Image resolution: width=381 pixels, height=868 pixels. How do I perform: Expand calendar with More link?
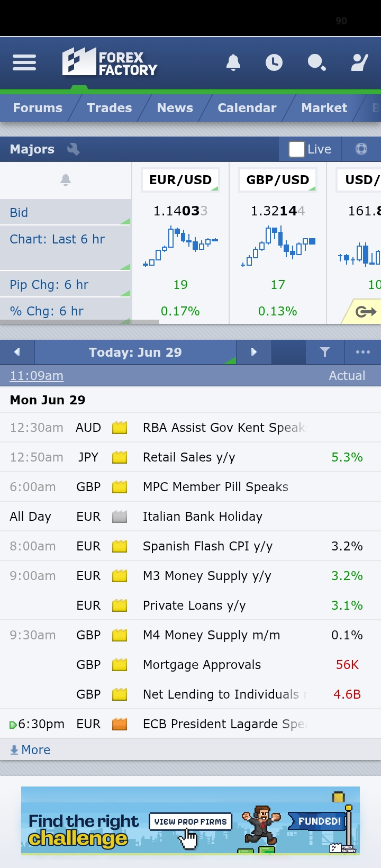[30, 750]
